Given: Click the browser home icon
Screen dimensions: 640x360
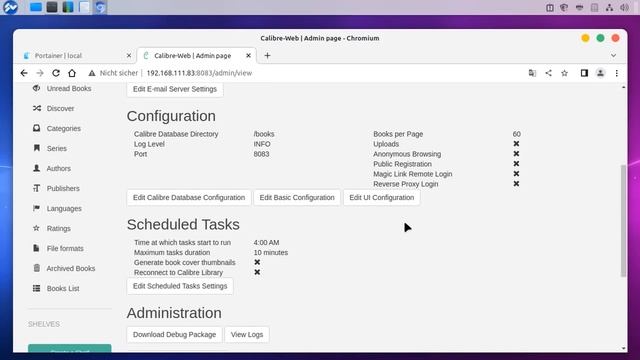Looking at the screenshot, I should pos(72,73).
